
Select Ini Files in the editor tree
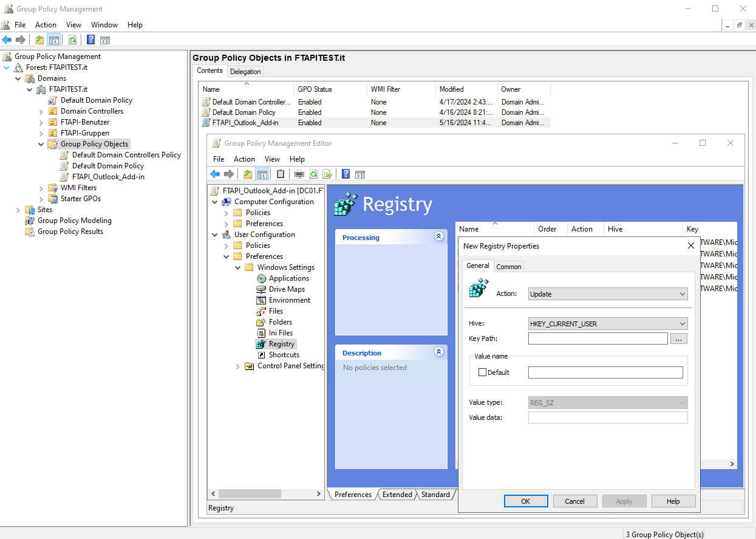coord(281,333)
